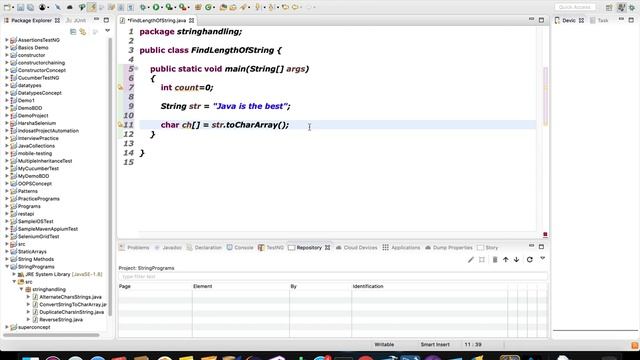Open Package Explorer view menu arrow
The height and width of the screenshot is (360, 640).
[x=107, y=31]
